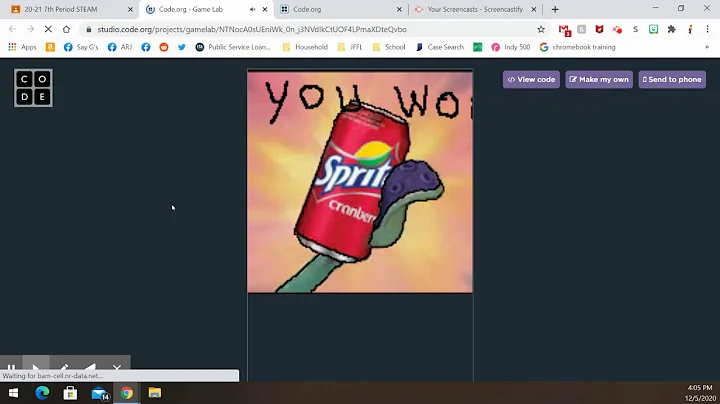Screen dimensions: 720x404
Task: Open the Your Screencasts - Screencastify tab
Action: (475, 9)
